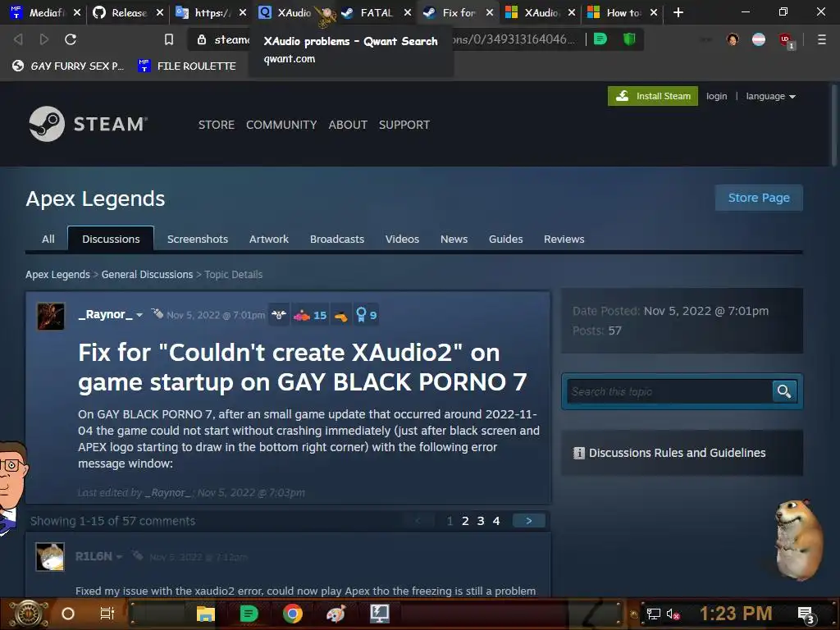Screen dimensions: 840x630
Task: Click the Start button on taskbar
Action: 29,614
